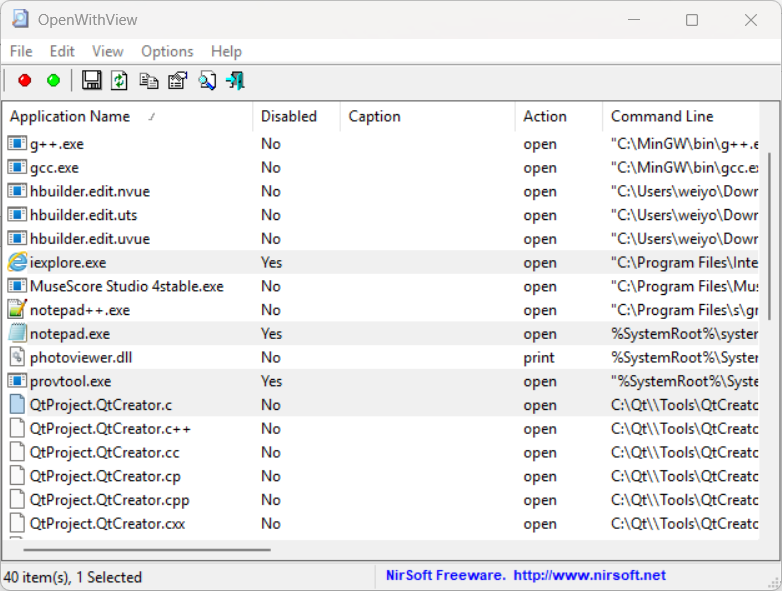Open the Properties toolbar icon

coord(178,80)
